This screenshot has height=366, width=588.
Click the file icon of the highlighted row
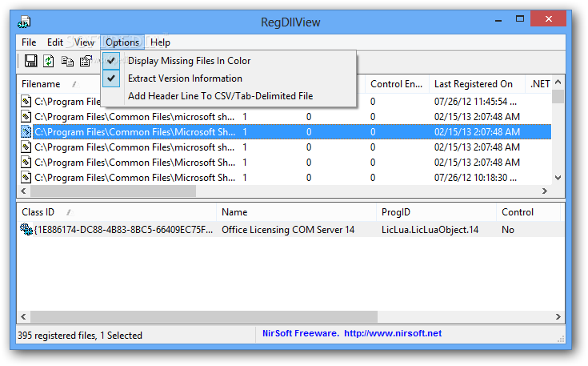pos(26,132)
